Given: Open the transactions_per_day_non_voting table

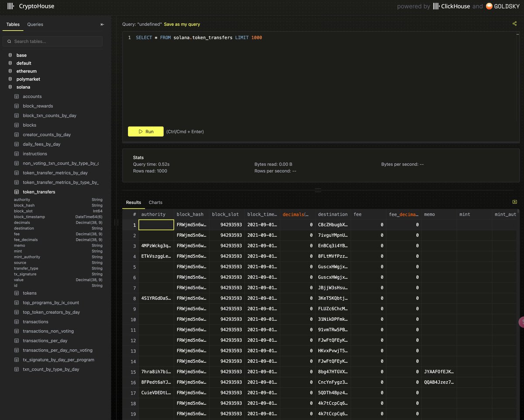Looking at the screenshot, I should pyautogui.click(x=57, y=350).
